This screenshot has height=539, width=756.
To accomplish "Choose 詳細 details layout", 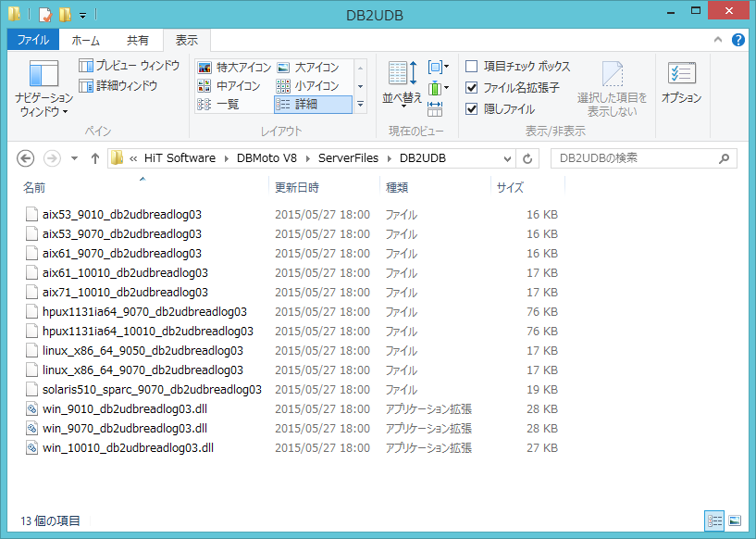I will pyautogui.click(x=313, y=105).
